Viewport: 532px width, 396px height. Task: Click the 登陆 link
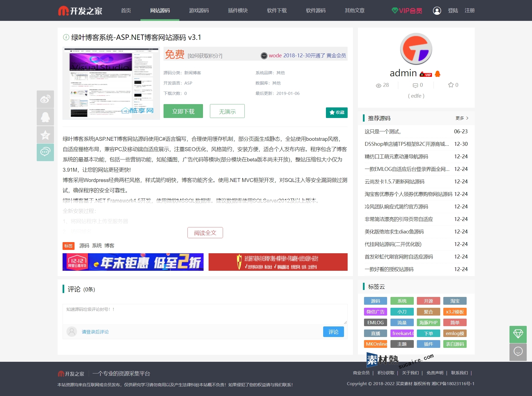(453, 11)
